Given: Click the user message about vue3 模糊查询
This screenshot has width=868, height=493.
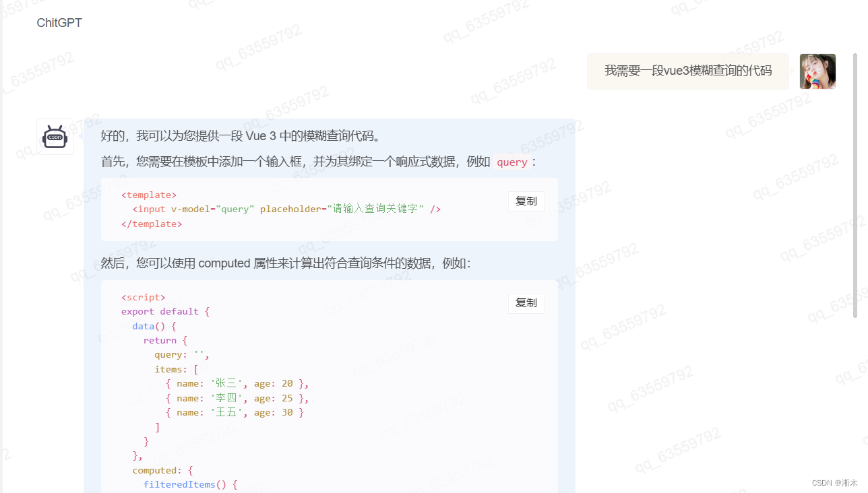Looking at the screenshot, I should (688, 71).
